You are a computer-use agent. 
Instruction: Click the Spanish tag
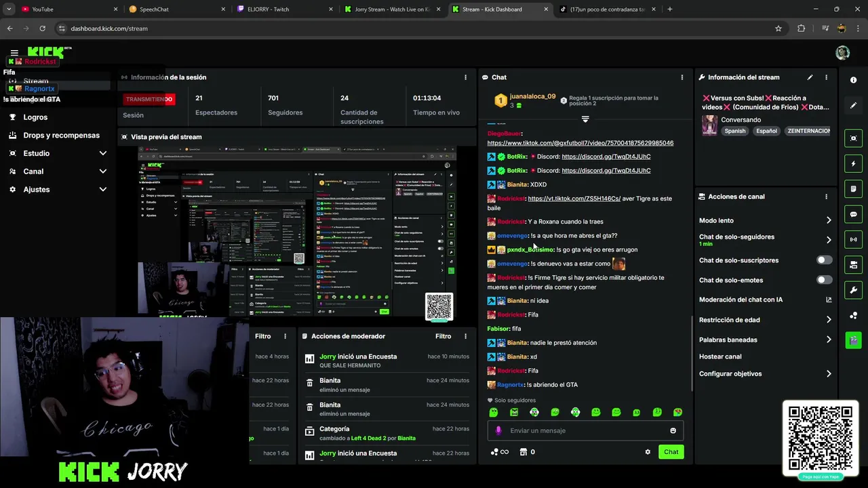(734, 131)
